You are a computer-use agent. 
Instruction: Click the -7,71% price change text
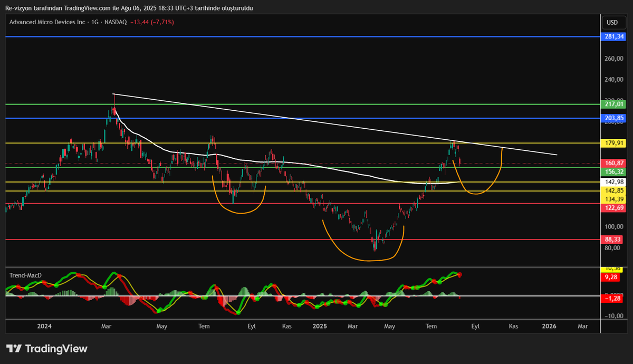pyautogui.click(x=162, y=22)
